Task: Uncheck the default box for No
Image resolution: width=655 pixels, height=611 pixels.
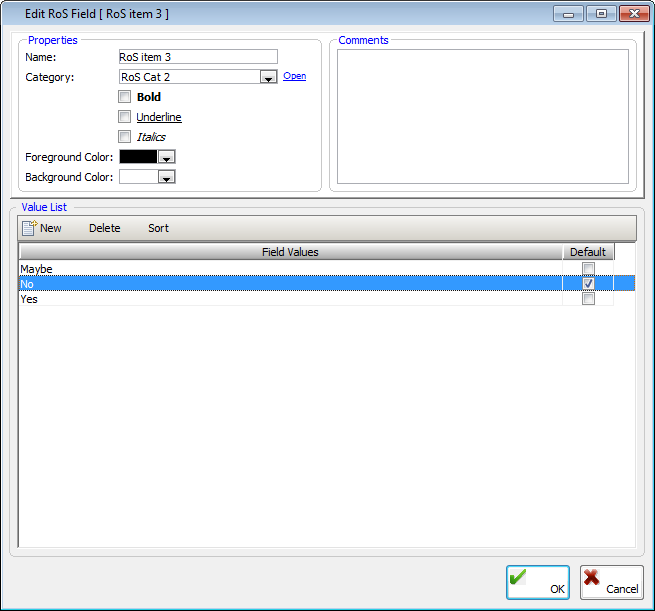Action: pos(588,284)
